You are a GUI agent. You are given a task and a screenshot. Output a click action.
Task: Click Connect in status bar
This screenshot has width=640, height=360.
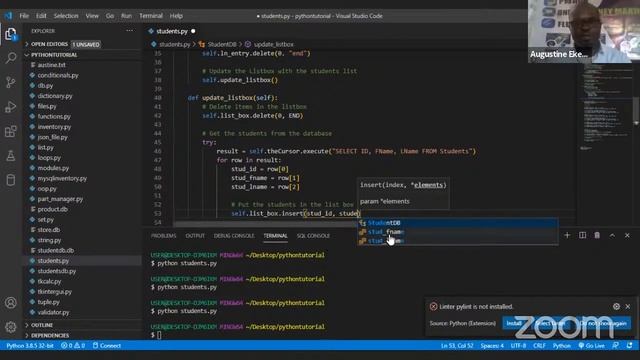click(x=107, y=346)
